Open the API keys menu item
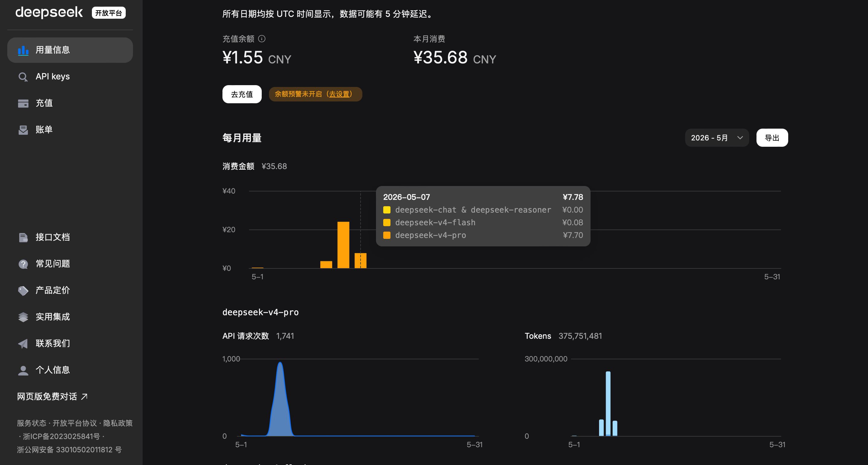 pyautogui.click(x=70, y=77)
